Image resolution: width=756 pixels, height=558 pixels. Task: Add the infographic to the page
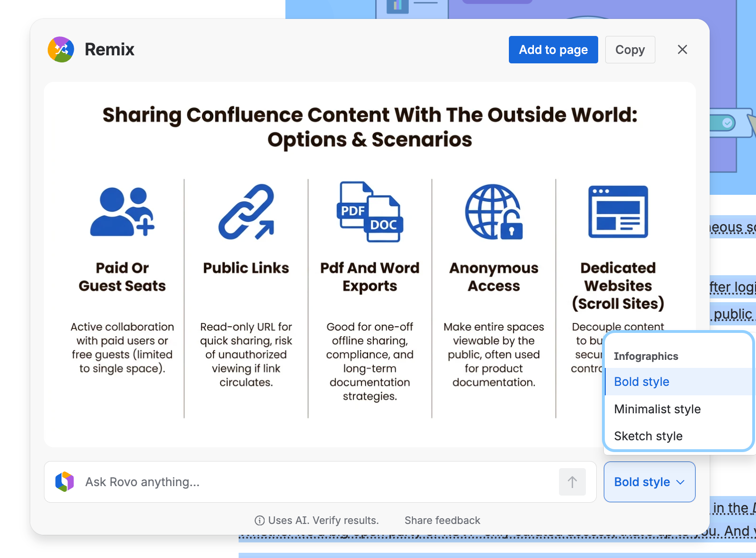tap(553, 50)
